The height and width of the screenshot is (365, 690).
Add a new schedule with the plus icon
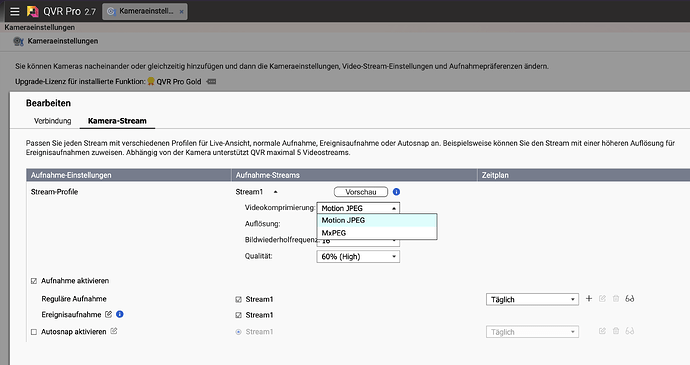(589, 299)
